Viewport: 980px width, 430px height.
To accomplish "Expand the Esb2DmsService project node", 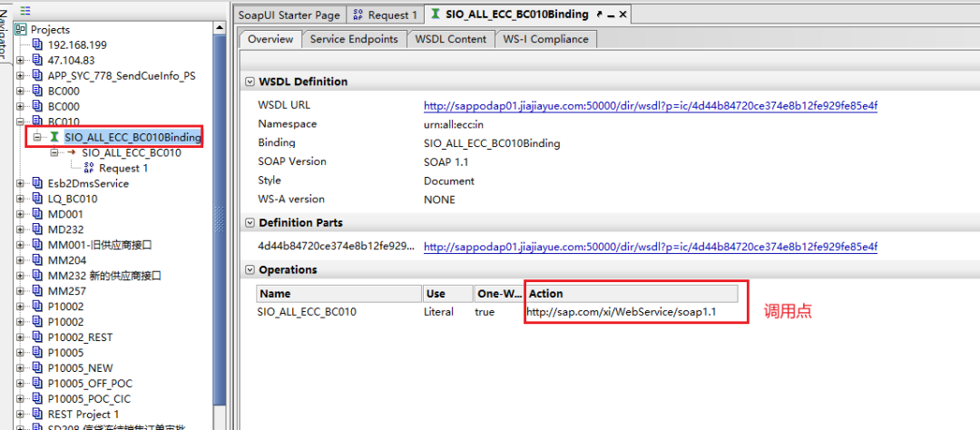I will tap(20, 184).
